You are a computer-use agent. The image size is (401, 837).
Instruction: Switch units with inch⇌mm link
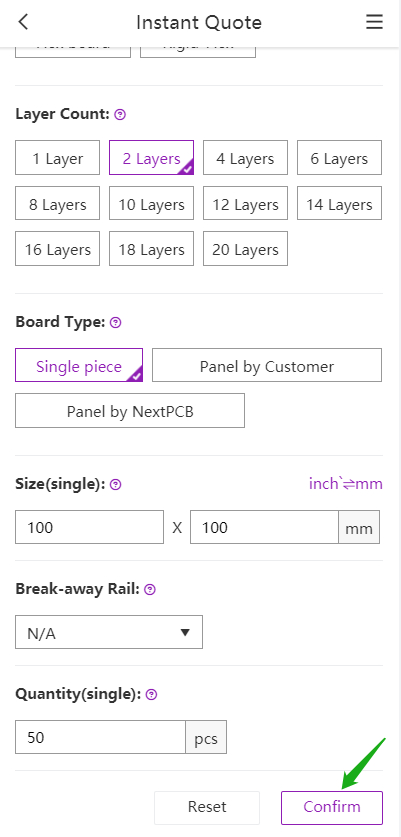point(346,484)
